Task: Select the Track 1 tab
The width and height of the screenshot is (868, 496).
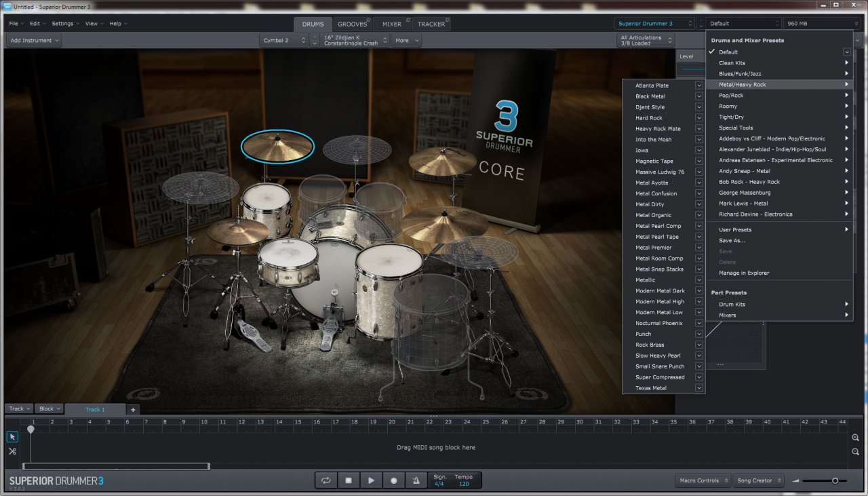Action: tap(95, 409)
